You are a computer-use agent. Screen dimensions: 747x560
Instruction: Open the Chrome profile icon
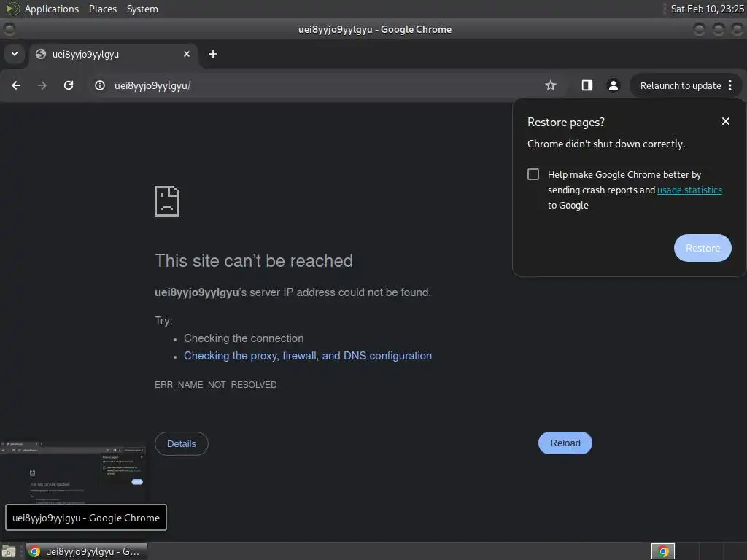(613, 85)
